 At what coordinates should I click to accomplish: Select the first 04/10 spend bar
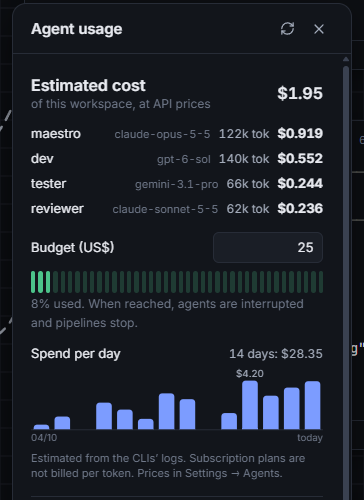point(41,427)
